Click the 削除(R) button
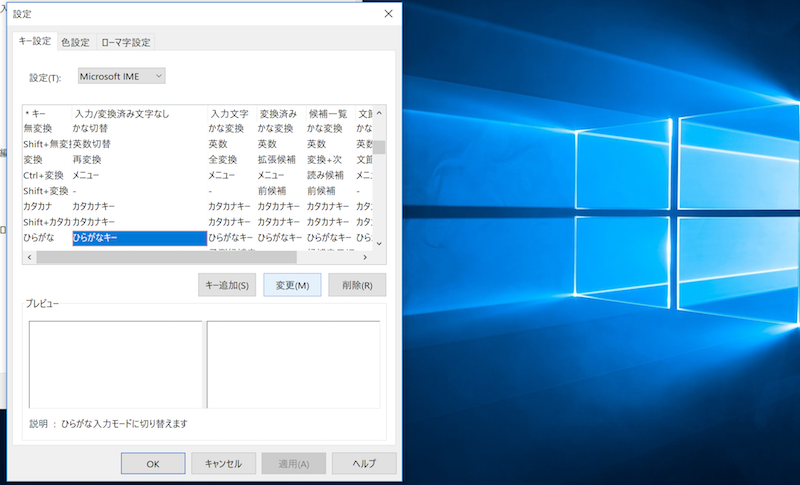 (357, 285)
